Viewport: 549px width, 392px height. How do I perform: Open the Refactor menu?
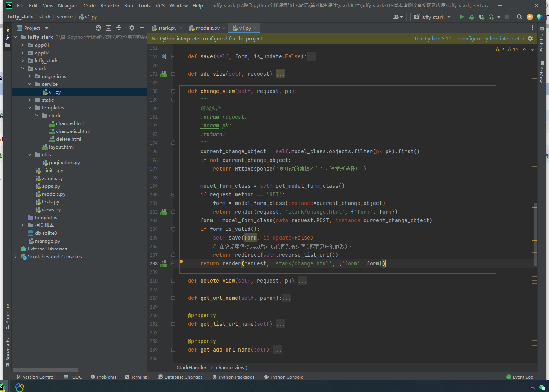[x=110, y=5]
